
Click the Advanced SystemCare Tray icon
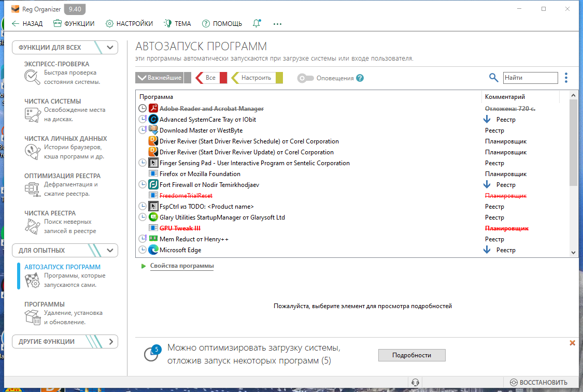click(x=153, y=119)
